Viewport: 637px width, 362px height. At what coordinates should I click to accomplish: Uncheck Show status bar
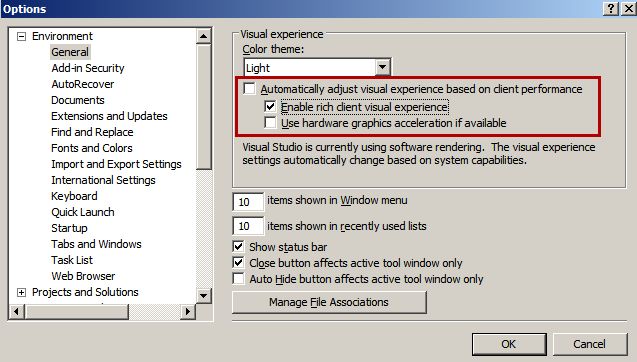pyautogui.click(x=238, y=246)
